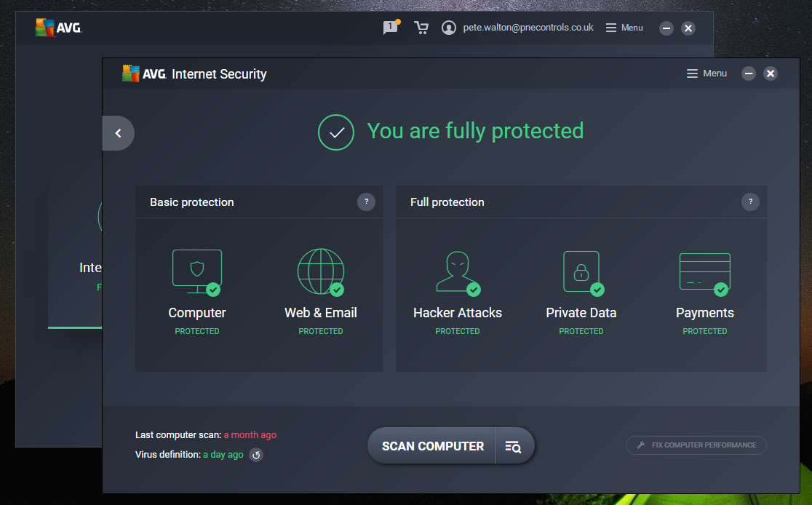The image size is (812, 505).
Task: Click the pete.walton account email link
Action: 528,28
